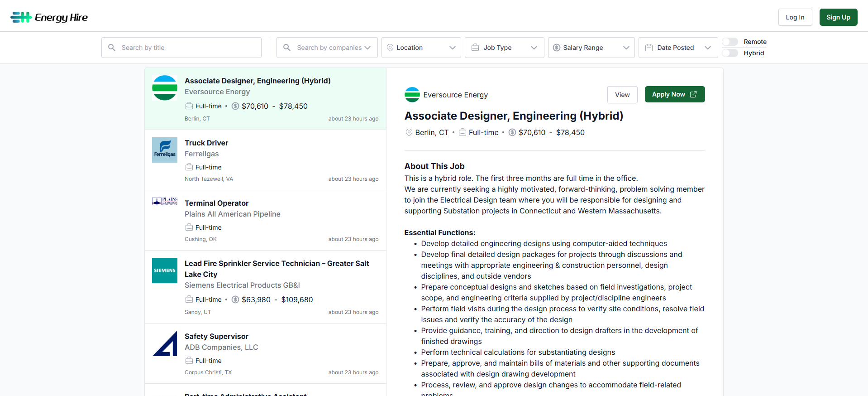The height and width of the screenshot is (396, 868).
Task: Click the Energy Hire logo
Action: point(49,17)
